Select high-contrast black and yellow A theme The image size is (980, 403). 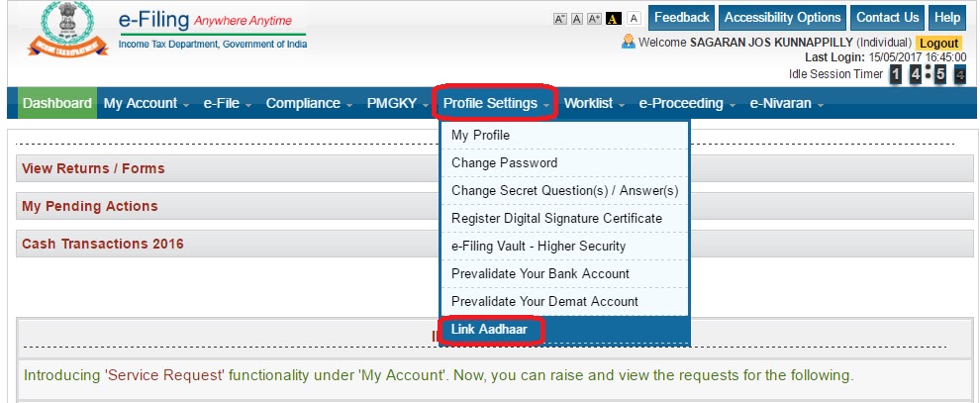pyautogui.click(x=614, y=19)
